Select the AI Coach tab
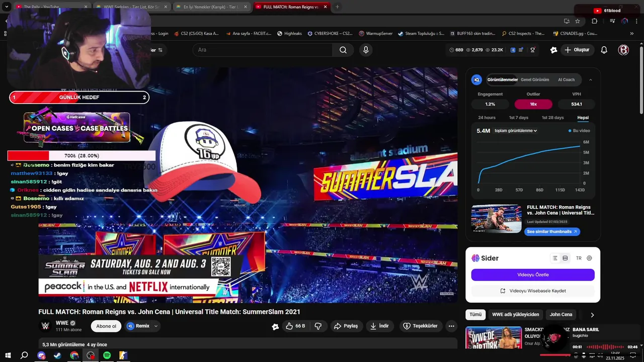644x362 pixels. click(x=566, y=79)
